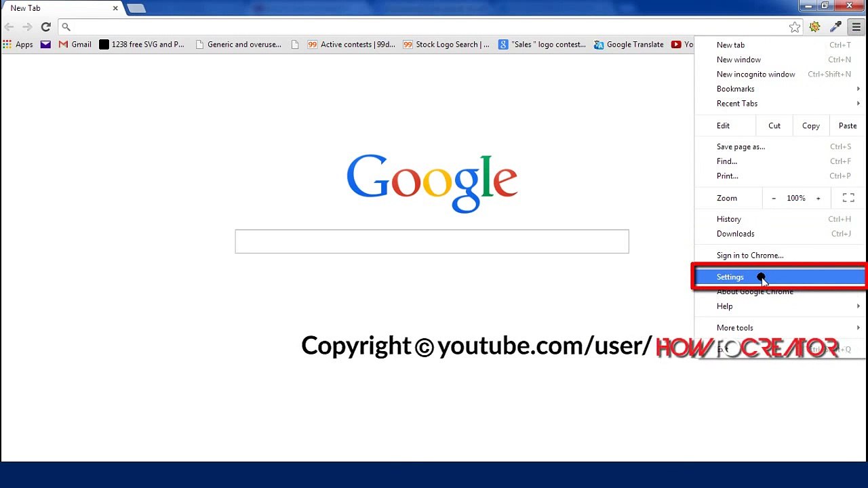This screenshot has height=488, width=868.
Task: Open History from the menu
Action: coord(781,219)
